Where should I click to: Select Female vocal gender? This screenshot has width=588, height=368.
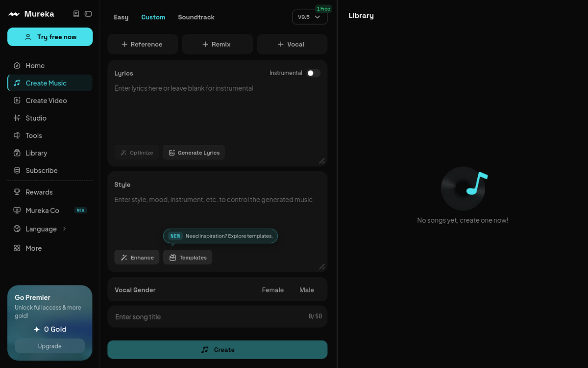273,290
